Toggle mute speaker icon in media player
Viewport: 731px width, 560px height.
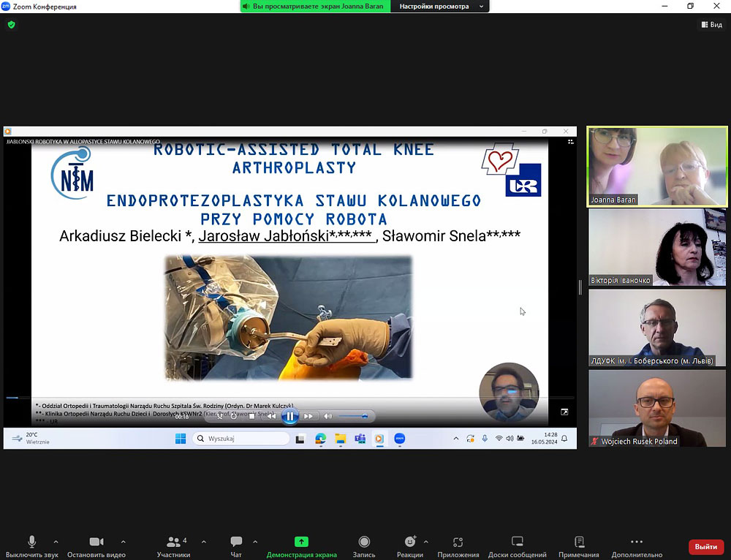tap(328, 416)
